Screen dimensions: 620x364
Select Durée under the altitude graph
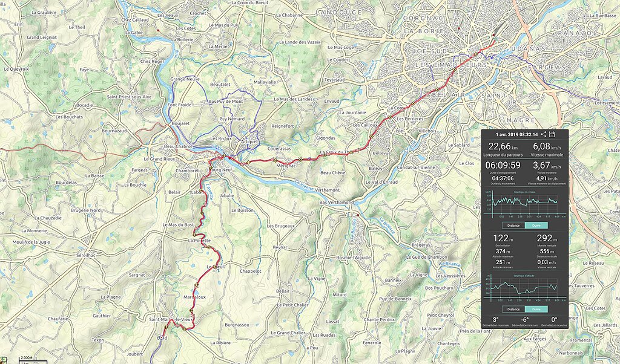click(x=536, y=309)
